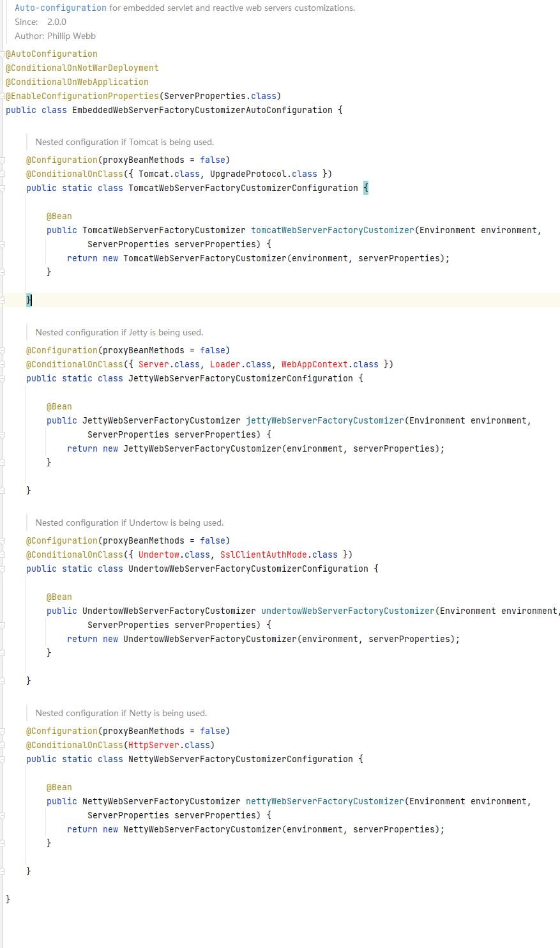560x948 pixels.
Task: Click the jettyWebServerFactoryCustomizer method name
Action: coord(325,421)
